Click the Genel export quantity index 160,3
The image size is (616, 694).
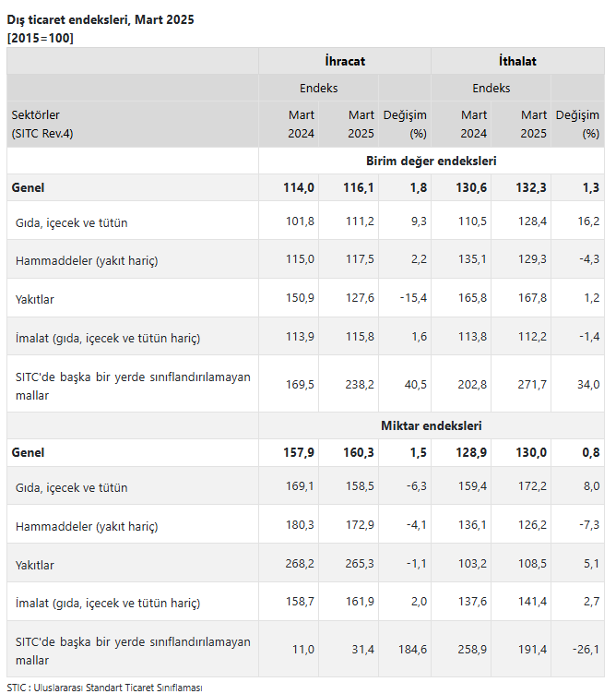(359, 453)
